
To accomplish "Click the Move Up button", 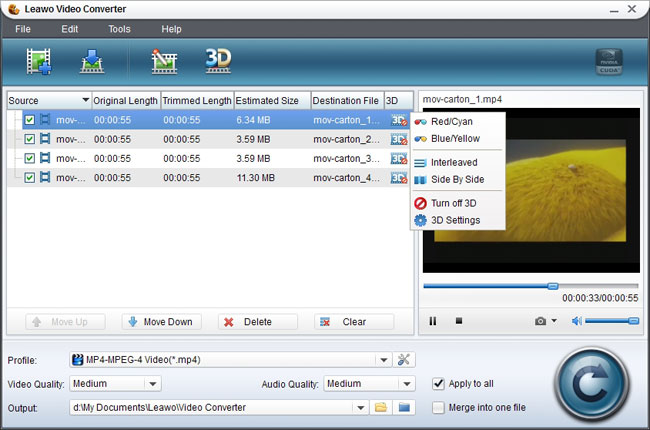I will click(x=65, y=322).
